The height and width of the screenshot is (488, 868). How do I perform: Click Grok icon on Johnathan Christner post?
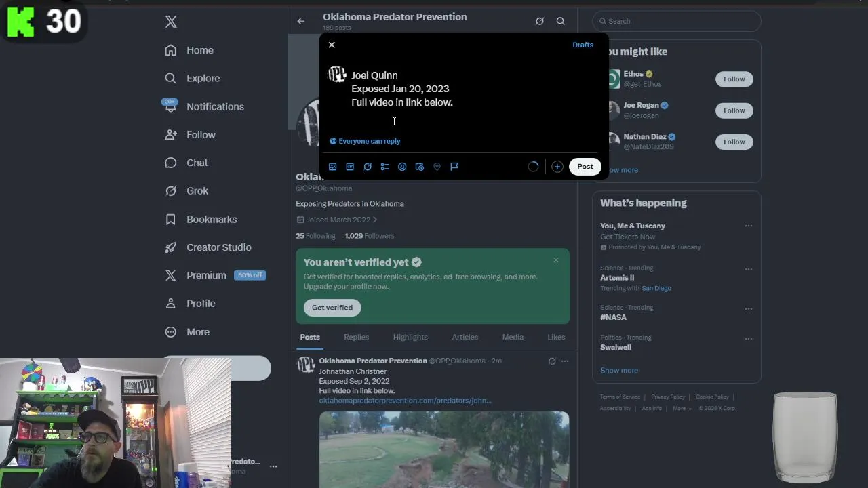click(x=552, y=361)
